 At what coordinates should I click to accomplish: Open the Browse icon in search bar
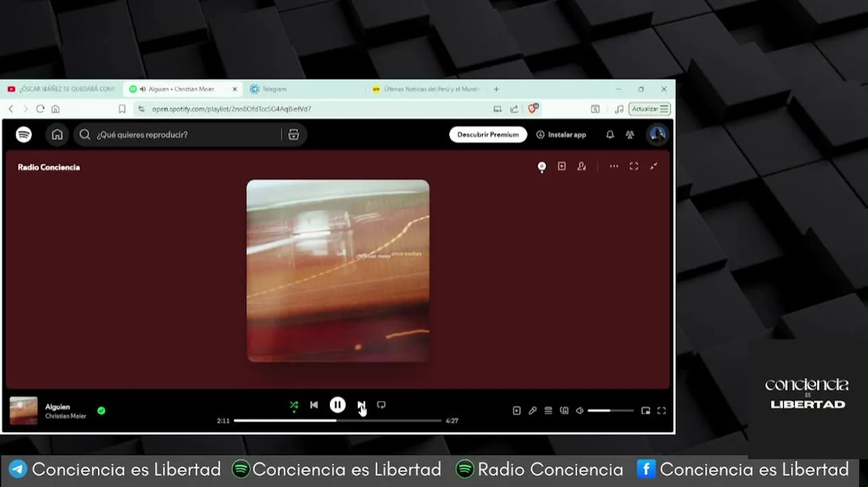point(293,135)
